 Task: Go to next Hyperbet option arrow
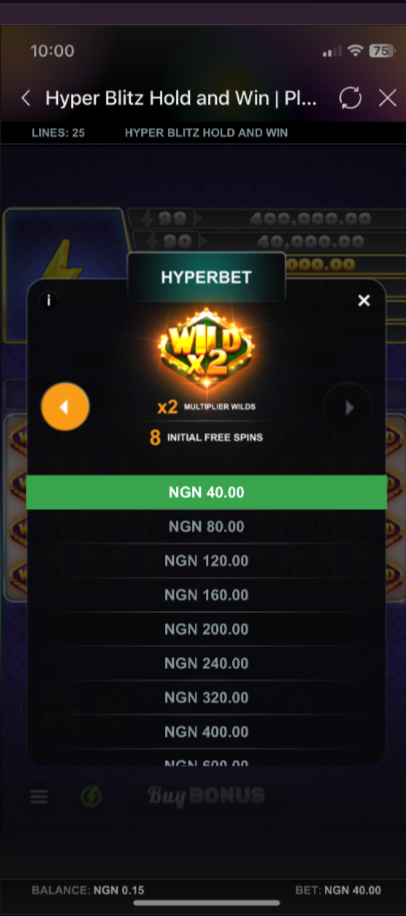pyautogui.click(x=348, y=407)
